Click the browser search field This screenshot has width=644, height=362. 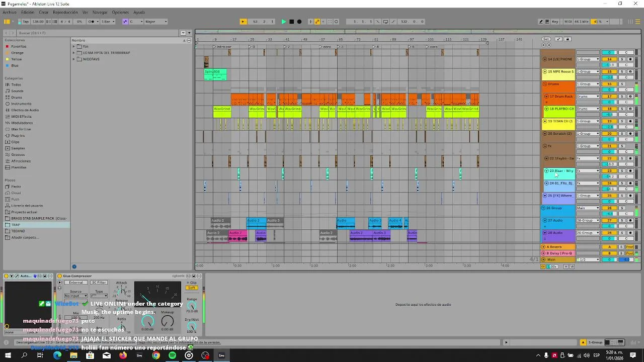coord(98,33)
